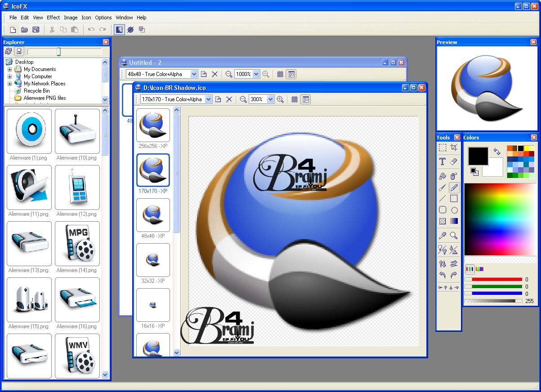Open the 1000% zoom dropdown

click(x=256, y=74)
